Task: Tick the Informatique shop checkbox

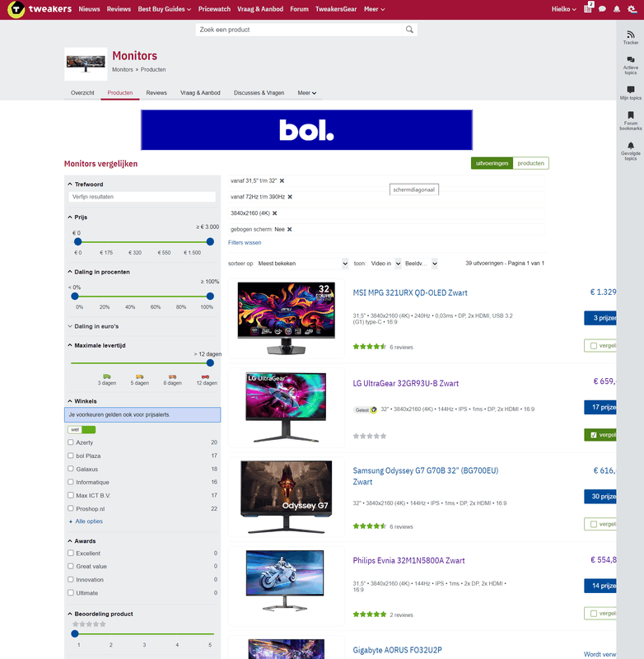Action: tap(71, 482)
